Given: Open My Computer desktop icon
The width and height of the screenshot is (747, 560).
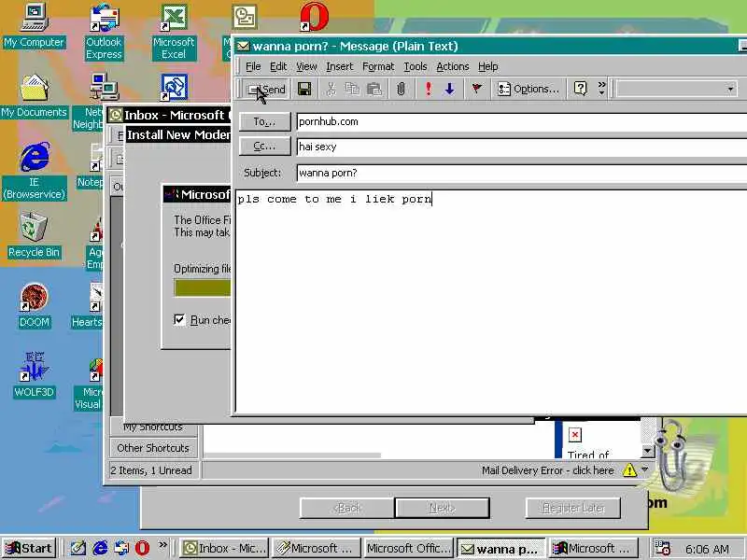Looking at the screenshot, I should coord(34,26).
